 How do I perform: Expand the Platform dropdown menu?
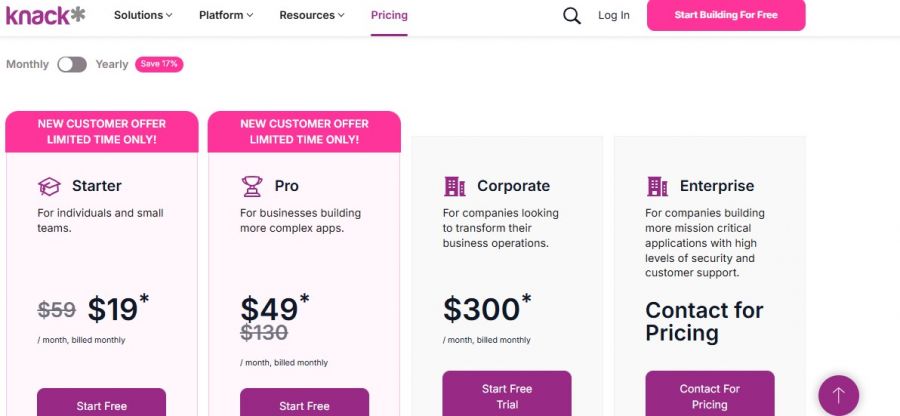(226, 15)
